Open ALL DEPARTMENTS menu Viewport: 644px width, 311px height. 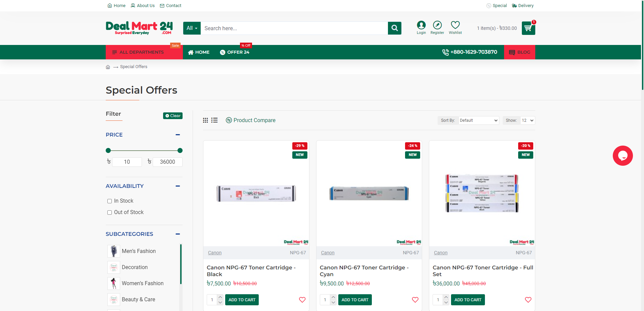click(144, 52)
